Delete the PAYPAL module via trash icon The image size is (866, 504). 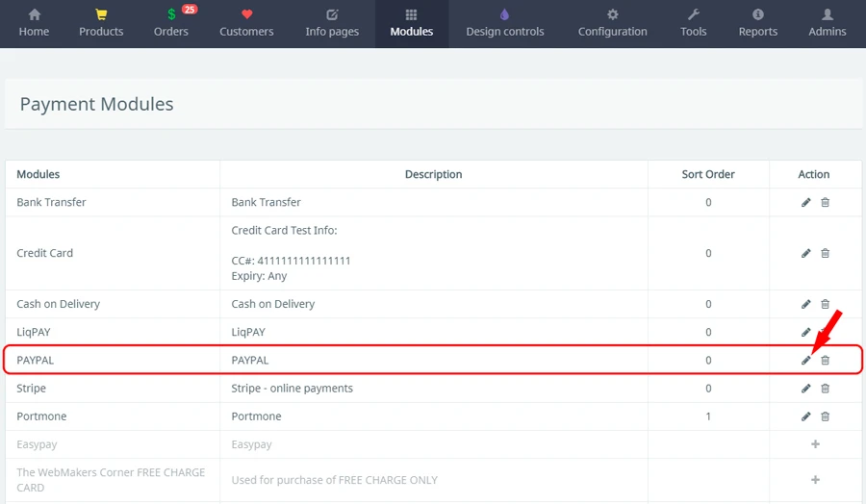tap(825, 360)
